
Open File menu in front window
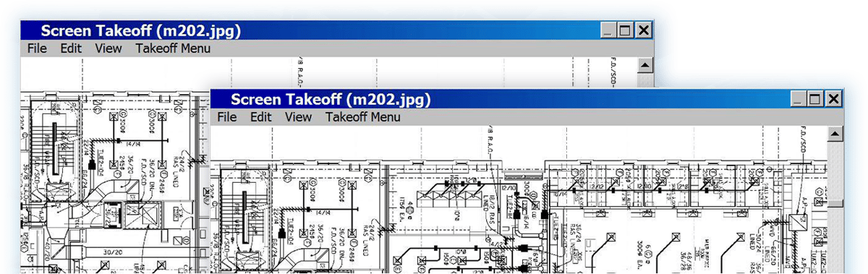click(227, 117)
